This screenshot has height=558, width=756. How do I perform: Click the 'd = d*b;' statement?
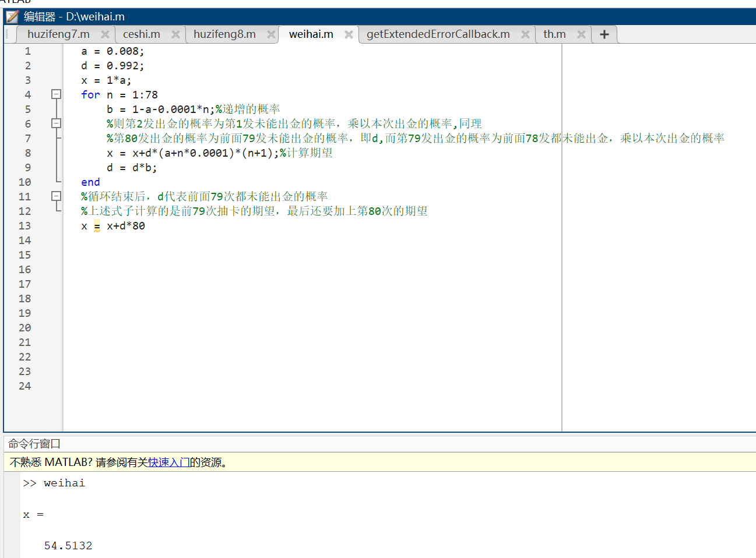pyautogui.click(x=132, y=168)
